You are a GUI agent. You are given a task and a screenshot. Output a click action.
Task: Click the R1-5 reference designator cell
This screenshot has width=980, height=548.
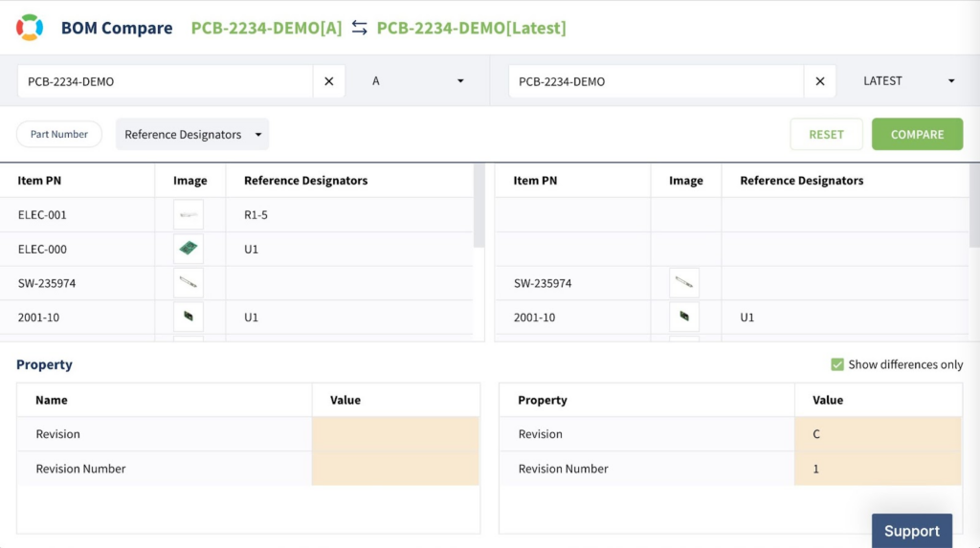(350, 214)
